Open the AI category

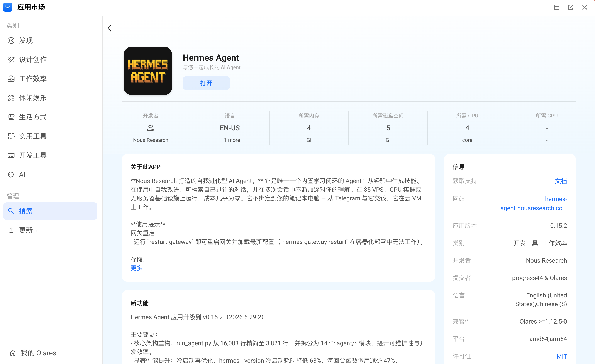click(50, 174)
